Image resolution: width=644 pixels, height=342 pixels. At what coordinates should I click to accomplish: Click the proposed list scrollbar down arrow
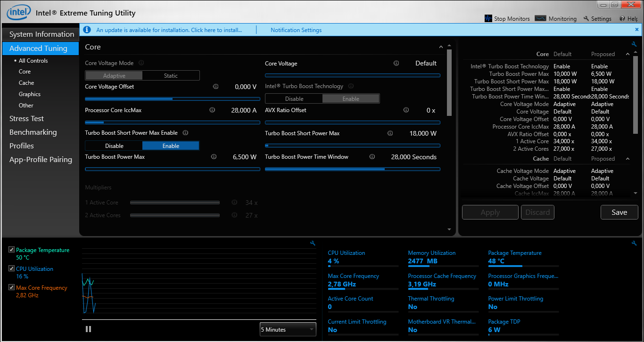636,193
